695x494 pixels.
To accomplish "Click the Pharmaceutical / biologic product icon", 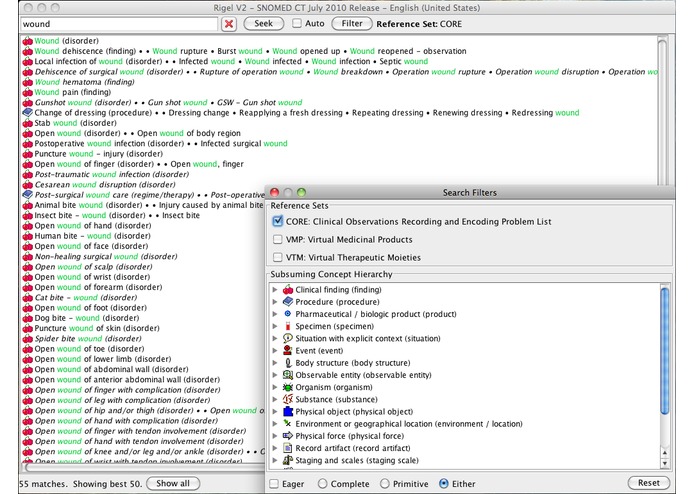I will pos(288,314).
